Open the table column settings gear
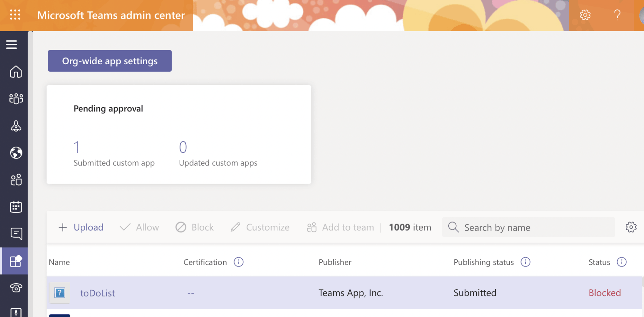This screenshot has height=317, width=644. pos(631,227)
